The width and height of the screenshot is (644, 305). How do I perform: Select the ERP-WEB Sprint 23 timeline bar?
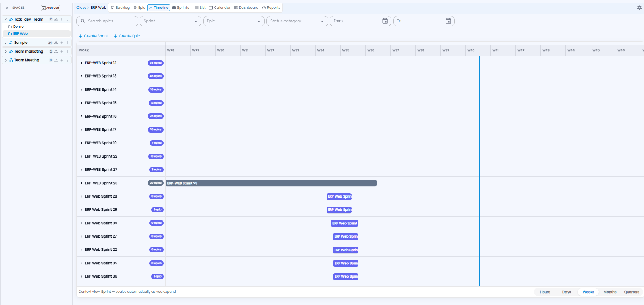tap(271, 183)
